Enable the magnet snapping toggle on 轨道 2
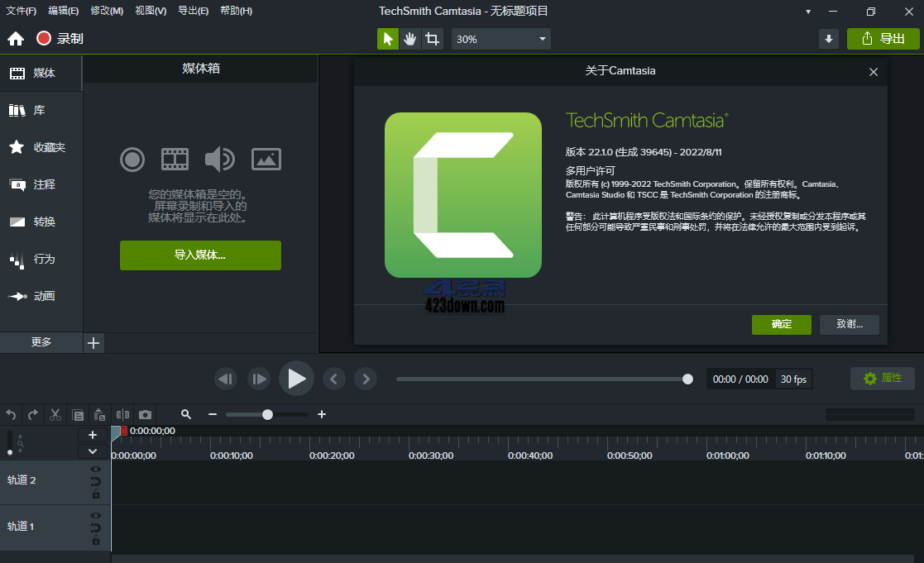924x563 pixels. (x=96, y=481)
